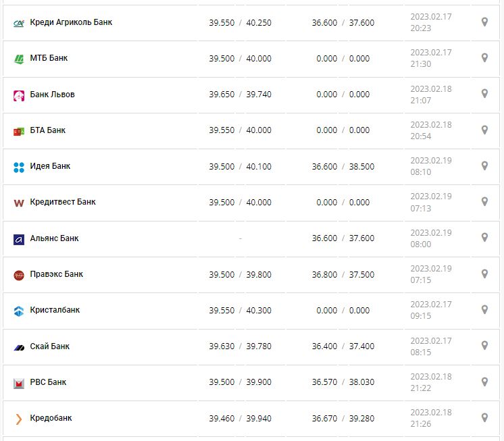Open the МТБ Банк location pin
The width and height of the screenshot is (504, 441).
(x=484, y=58)
